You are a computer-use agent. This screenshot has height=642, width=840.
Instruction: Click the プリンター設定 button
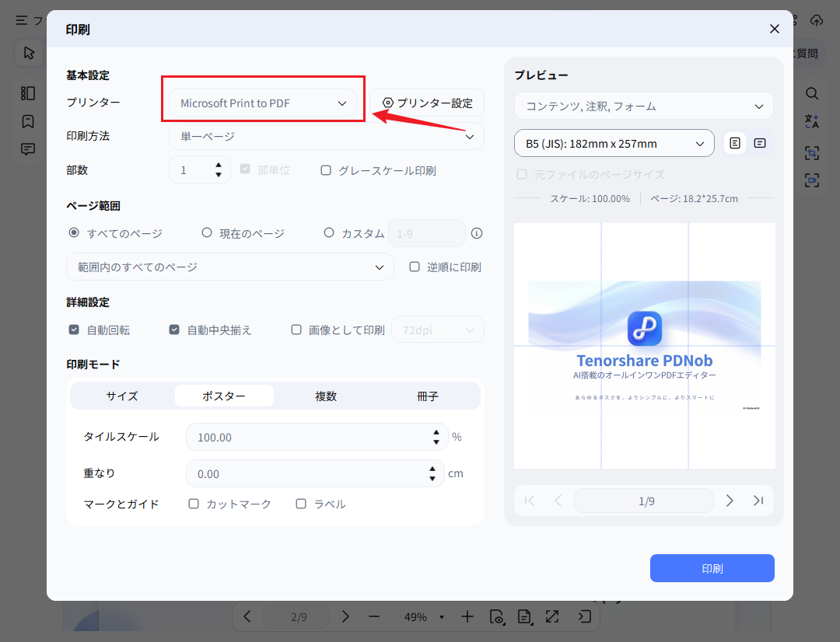pyautogui.click(x=427, y=103)
